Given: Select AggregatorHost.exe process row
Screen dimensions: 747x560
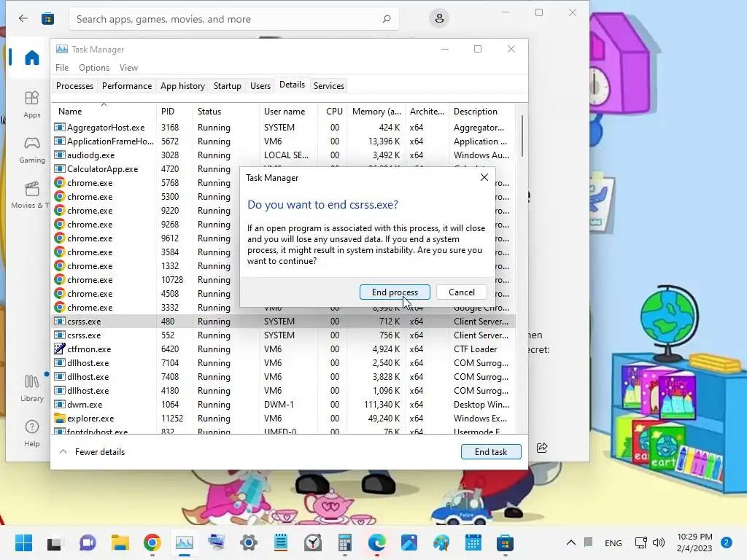Looking at the screenshot, I should tap(284, 127).
